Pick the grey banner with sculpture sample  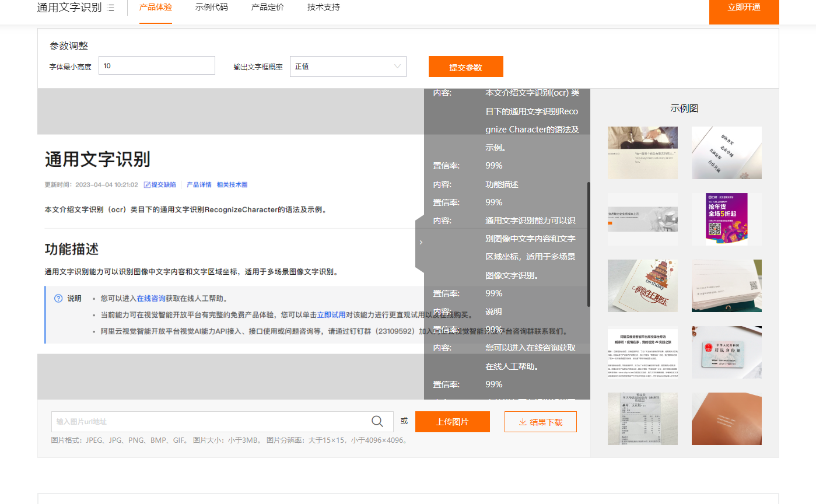click(643, 219)
